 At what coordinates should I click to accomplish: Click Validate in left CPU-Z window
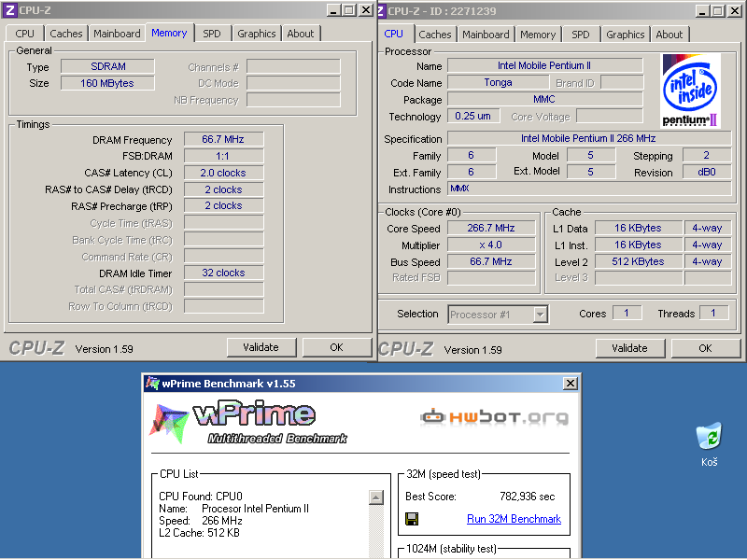[261, 347]
